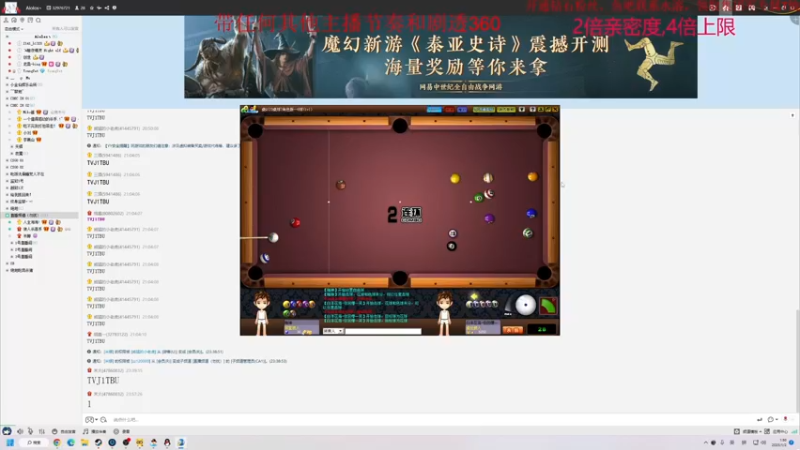Collapse the top Alolos channel tree node
This screenshot has width=800, height=450.
click(7, 37)
